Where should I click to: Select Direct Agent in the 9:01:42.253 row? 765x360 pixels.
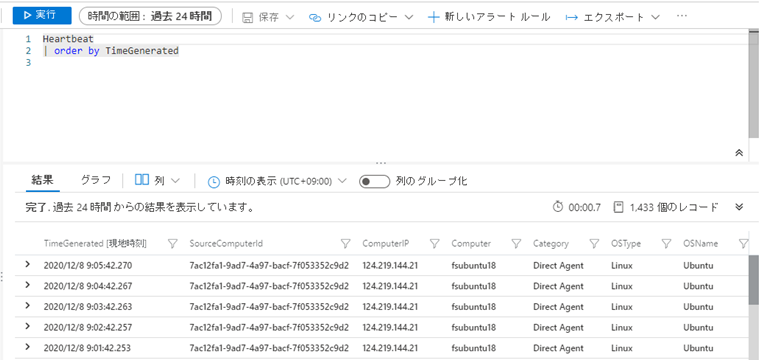point(558,348)
